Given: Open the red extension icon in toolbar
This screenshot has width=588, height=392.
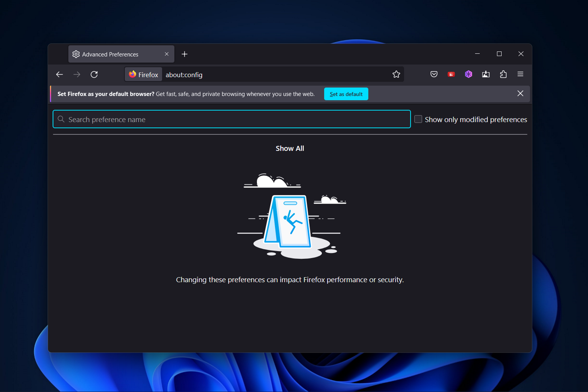Looking at the screenshot, I should [451, 74].
